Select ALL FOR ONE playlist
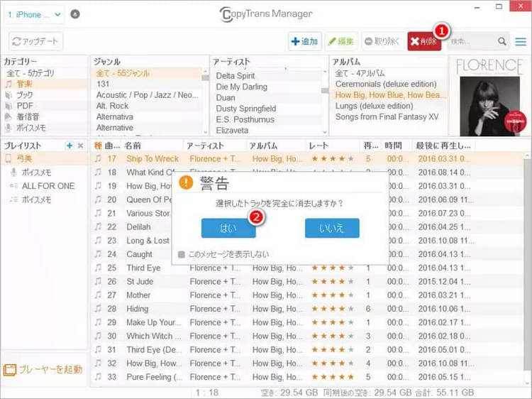The height and width of the screenshot is (399, 532). click(x=48, y=186)
